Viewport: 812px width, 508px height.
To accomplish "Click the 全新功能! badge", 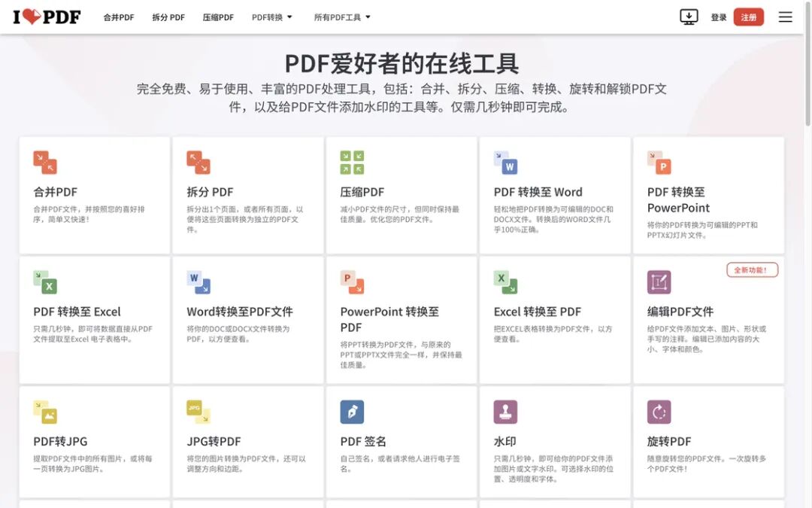I will pos(752,270).
